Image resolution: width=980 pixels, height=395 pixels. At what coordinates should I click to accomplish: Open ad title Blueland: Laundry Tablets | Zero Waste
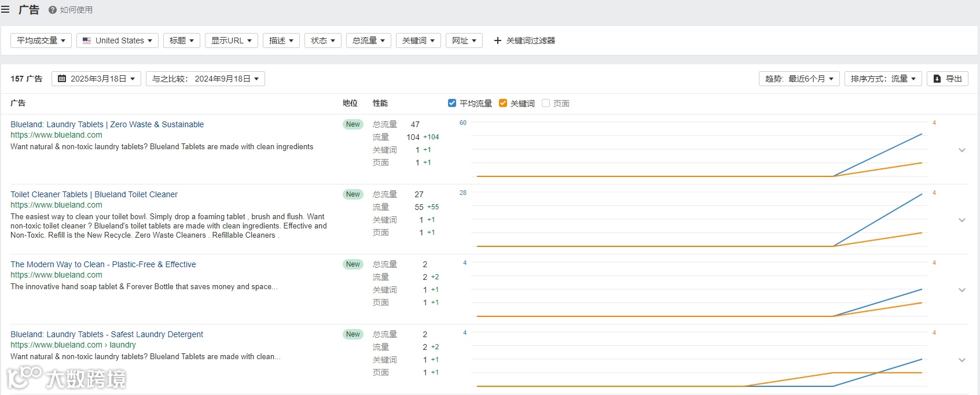point(107,124)
